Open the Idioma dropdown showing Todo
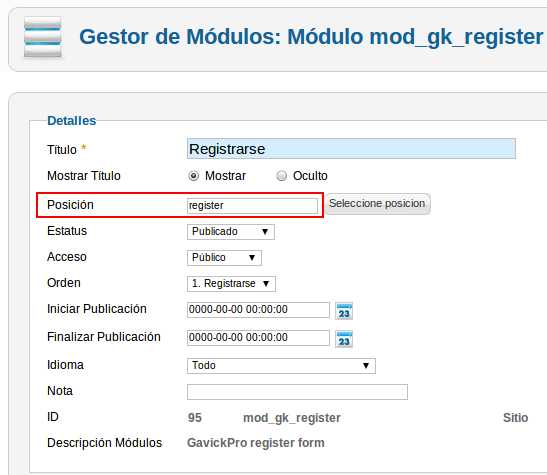The height and width of the screenshot is (475, 547). click(281, 366)
